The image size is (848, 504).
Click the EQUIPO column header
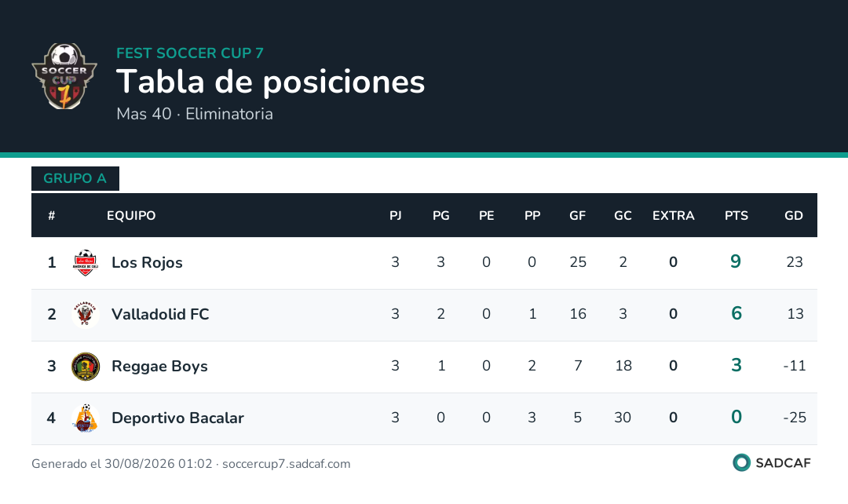131,216
